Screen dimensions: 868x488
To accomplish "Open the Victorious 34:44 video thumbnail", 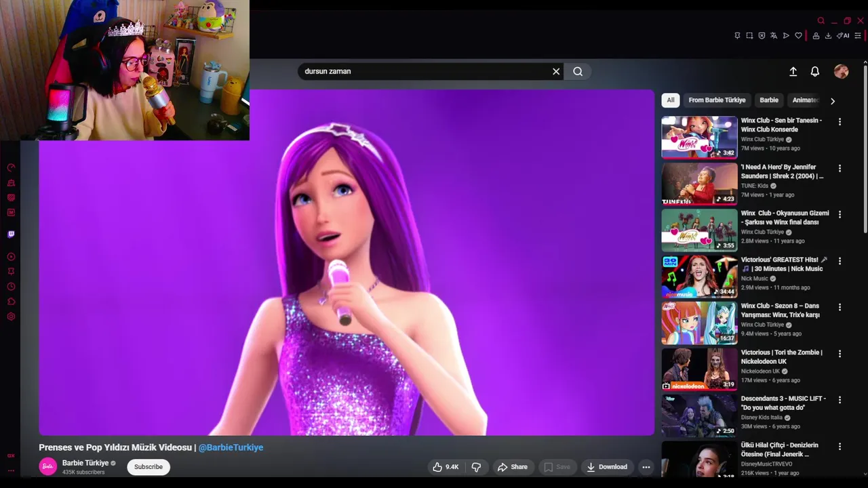I will [x=699, y=277].
